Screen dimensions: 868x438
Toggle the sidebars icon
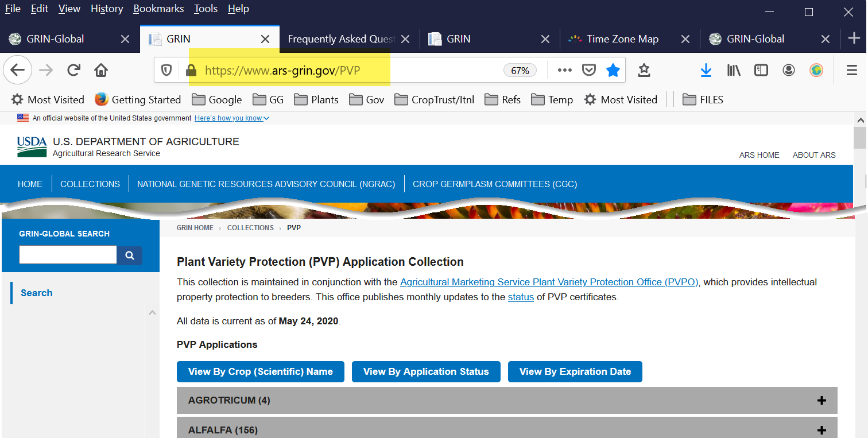pos(761,70)
